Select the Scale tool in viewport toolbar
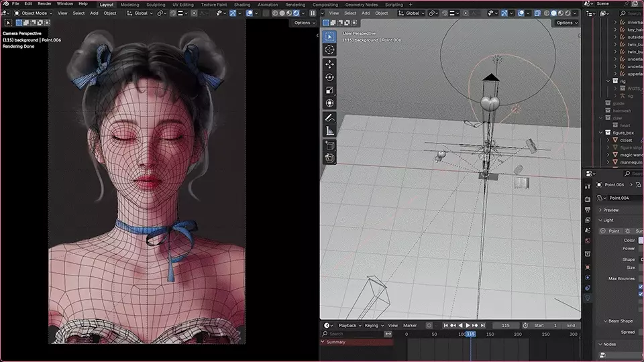The height and width of the screenshot is (362, 644). [x=330, y=90]
